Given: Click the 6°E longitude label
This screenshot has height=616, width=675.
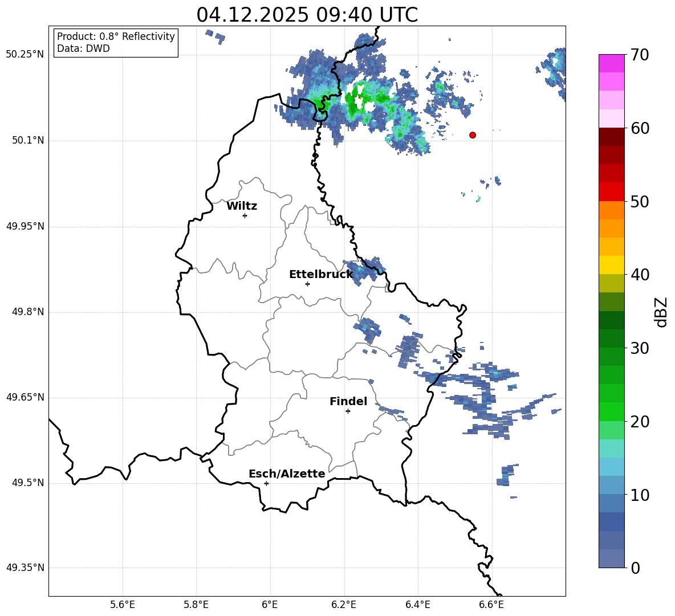Looking at the screenshot, I should [x=270, y=605].
